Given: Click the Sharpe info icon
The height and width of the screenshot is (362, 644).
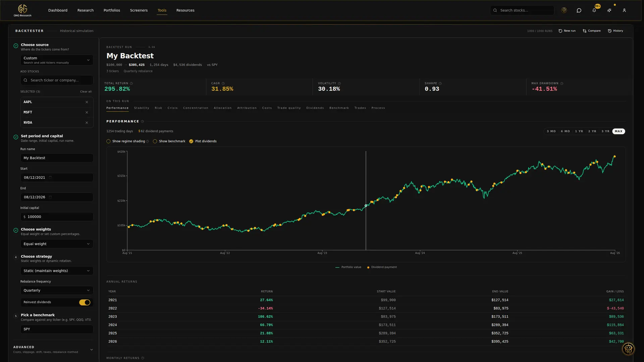Looking at the screenshot, I should coord(440,83).
